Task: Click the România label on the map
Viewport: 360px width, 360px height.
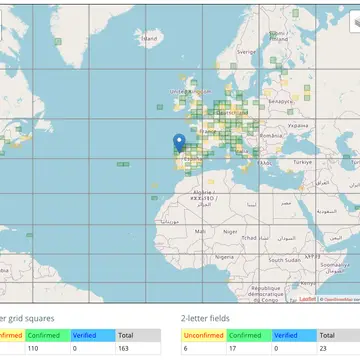Action: (x=272, y=136)
